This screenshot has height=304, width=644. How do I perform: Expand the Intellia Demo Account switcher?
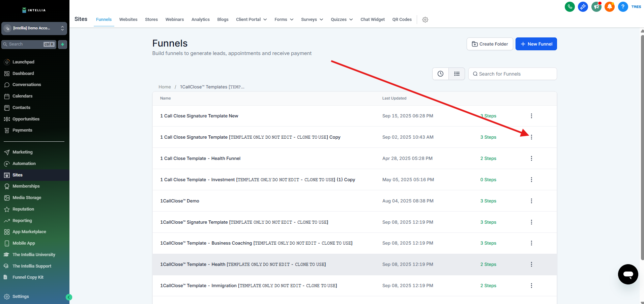(x=34, y=28)
